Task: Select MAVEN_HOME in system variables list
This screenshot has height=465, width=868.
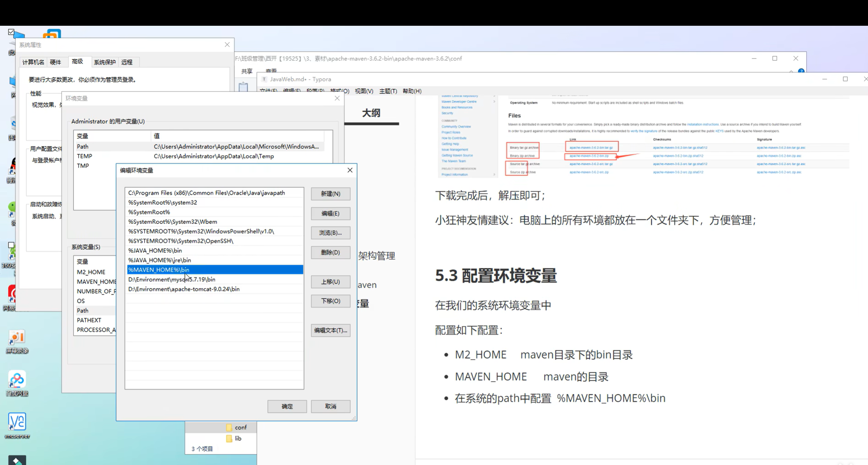Action: coord(96,282)
